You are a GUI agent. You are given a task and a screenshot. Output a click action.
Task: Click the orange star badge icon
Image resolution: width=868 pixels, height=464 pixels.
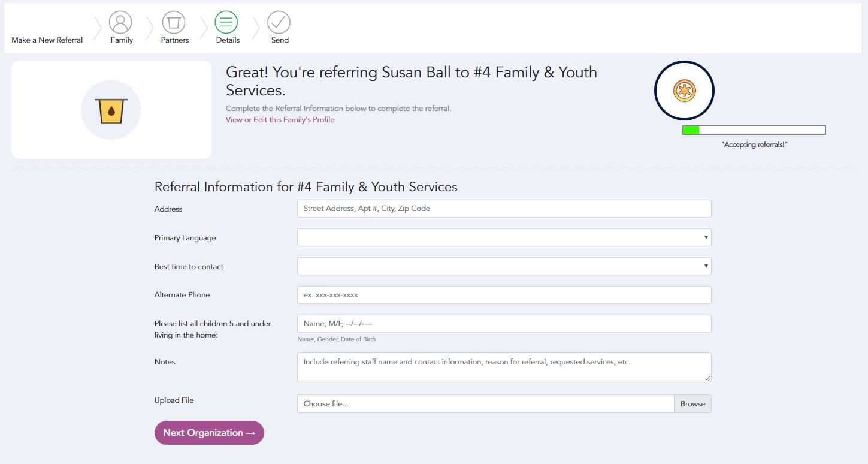click(x=683, y=91)
